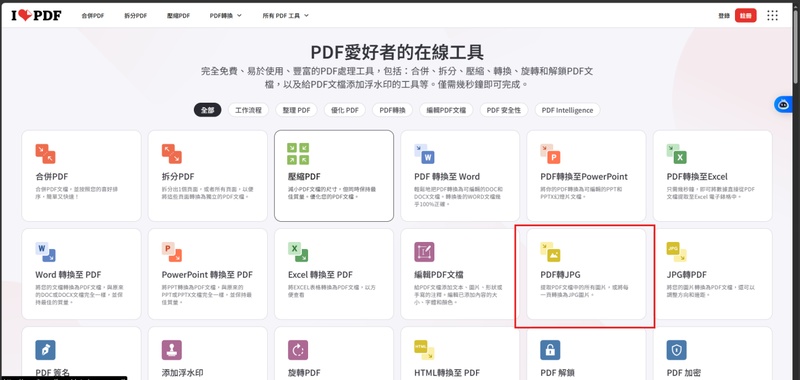800x380 pixels.
Task: Click the PDF 轉換至 Word icon
Action: click(x=424, y=154)
